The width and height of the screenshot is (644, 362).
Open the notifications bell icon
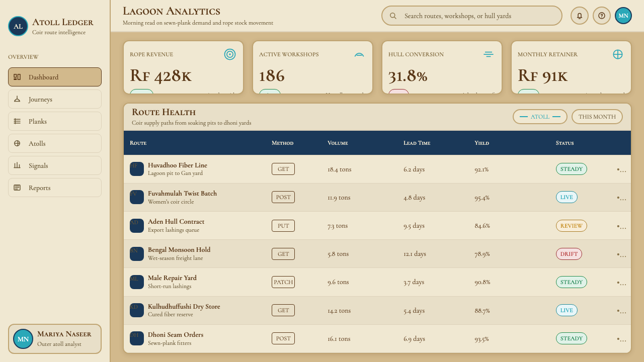click(580, 16)
